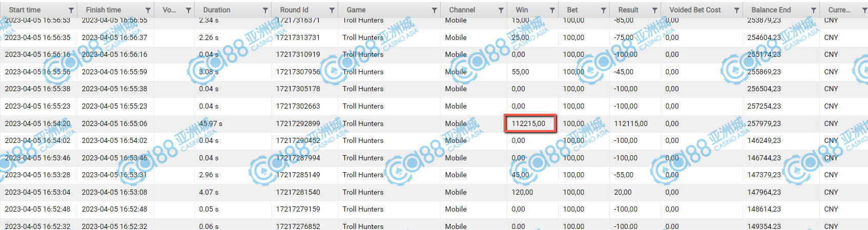Open filter icon on Bet column
Screen dimensions: 868x230
click(604, 10)
